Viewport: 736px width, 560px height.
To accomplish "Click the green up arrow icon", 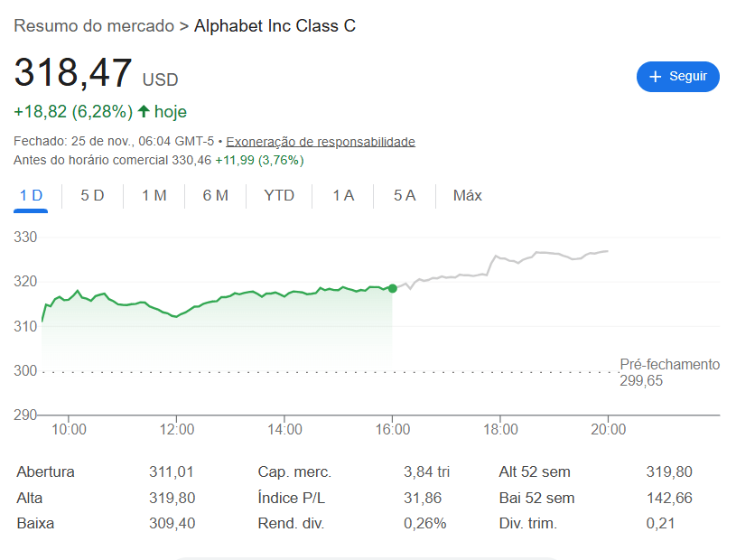I will coord(144,111).
